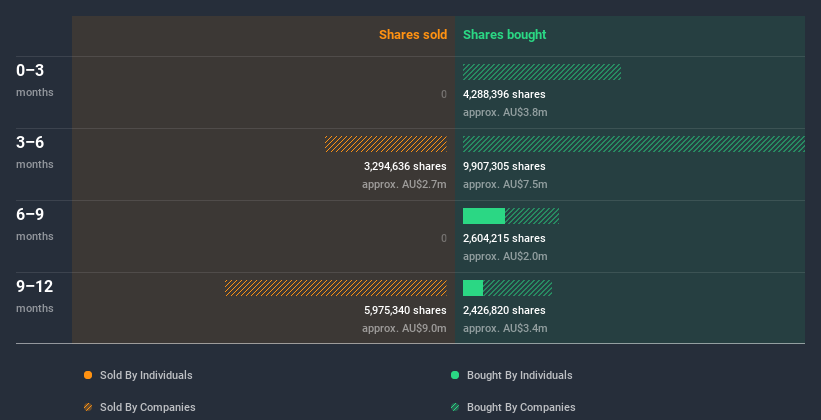Select the 0–3 months row label

[30, 71]
